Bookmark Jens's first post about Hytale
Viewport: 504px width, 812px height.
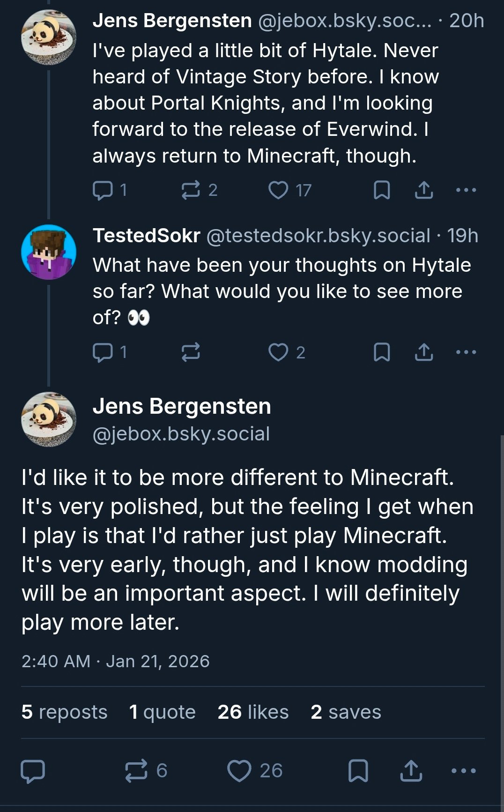382,190
